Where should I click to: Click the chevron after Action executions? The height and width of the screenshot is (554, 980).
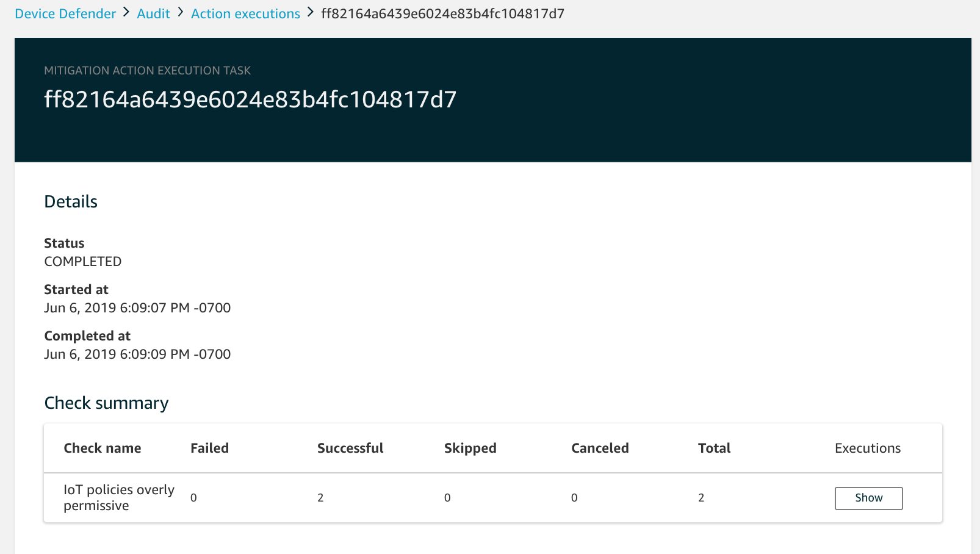pos(311,12)
